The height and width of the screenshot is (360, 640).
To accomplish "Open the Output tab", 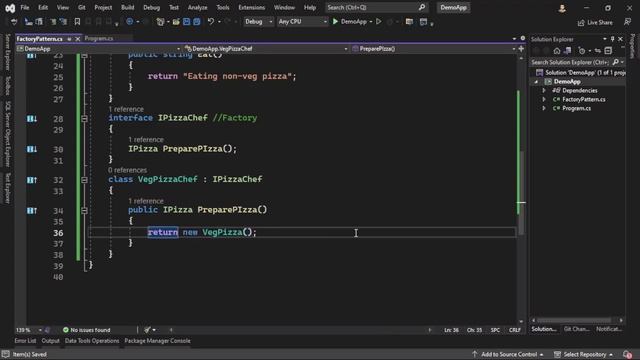I will click(x=51, y=341).
